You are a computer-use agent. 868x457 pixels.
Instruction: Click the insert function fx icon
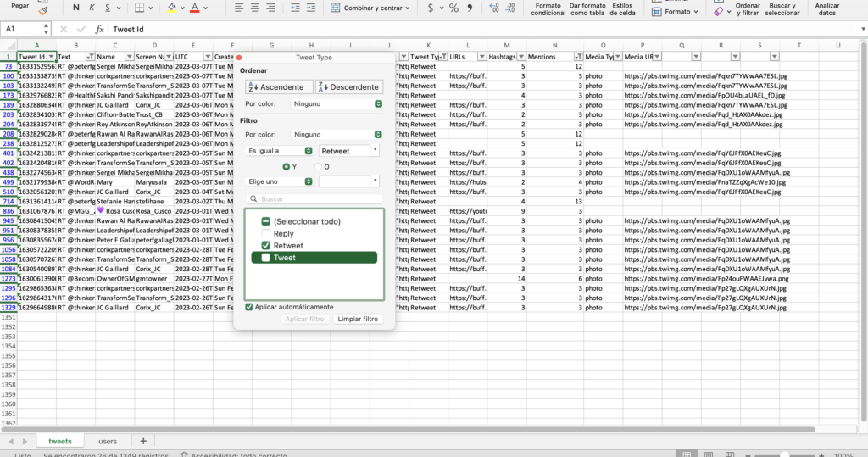[x=100, y=29]
